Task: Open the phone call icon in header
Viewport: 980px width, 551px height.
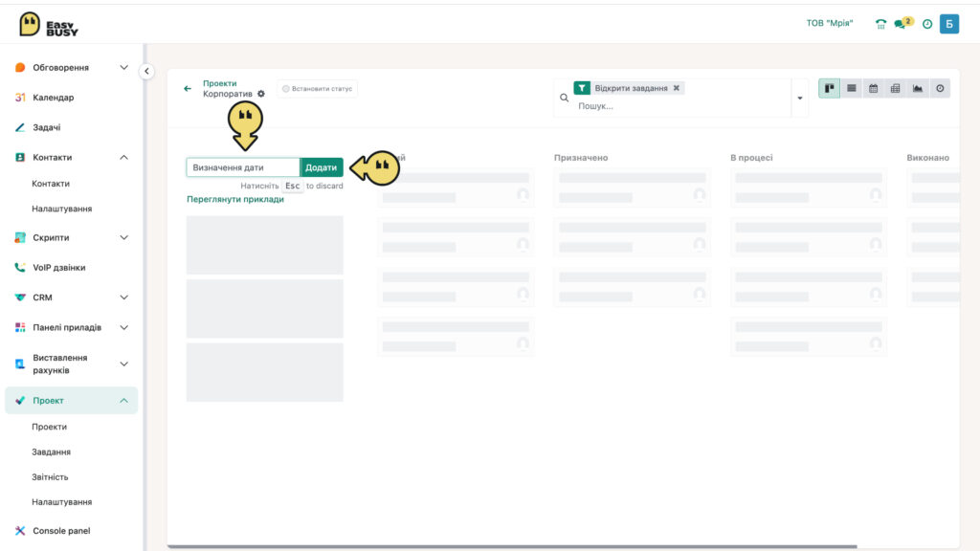Action: 880,24
